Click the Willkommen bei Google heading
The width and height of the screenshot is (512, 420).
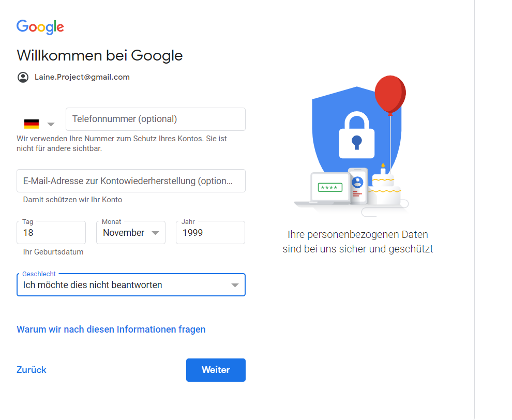pyautogui.click(x=100, y=55)
